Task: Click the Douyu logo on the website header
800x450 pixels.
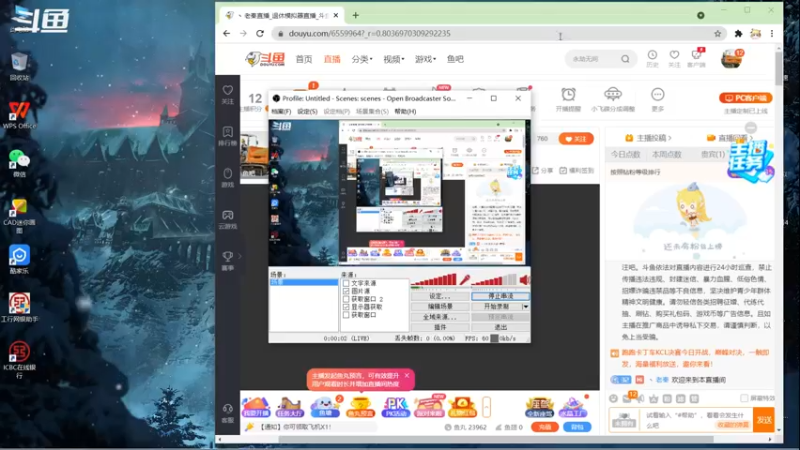Action: click(x=265, y=59)
